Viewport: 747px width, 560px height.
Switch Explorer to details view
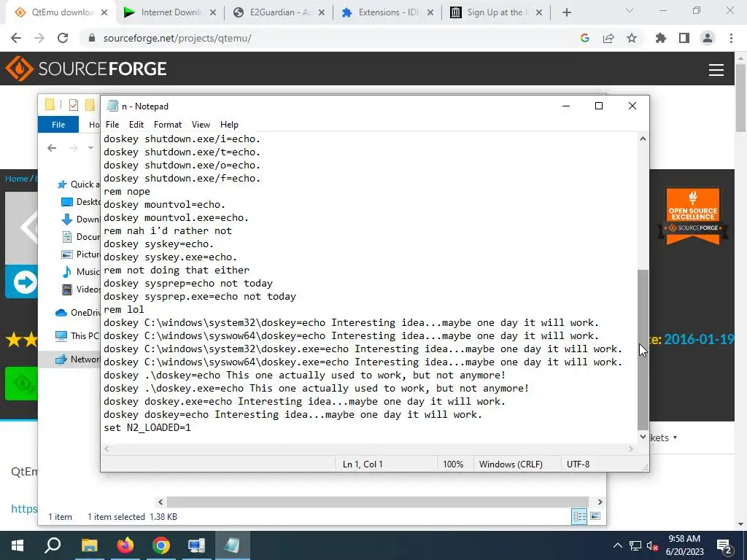[x=579, y=517]
